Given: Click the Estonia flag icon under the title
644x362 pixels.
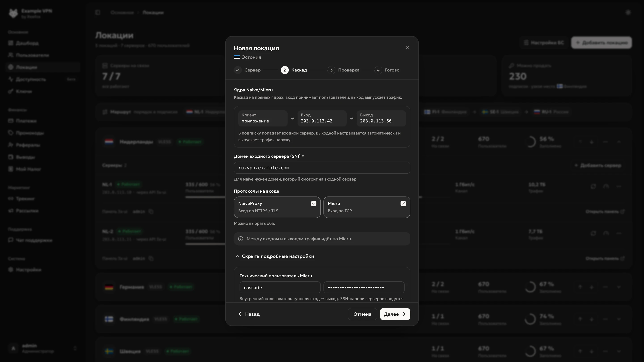Looking at the screenshot, I should (237, 57).
